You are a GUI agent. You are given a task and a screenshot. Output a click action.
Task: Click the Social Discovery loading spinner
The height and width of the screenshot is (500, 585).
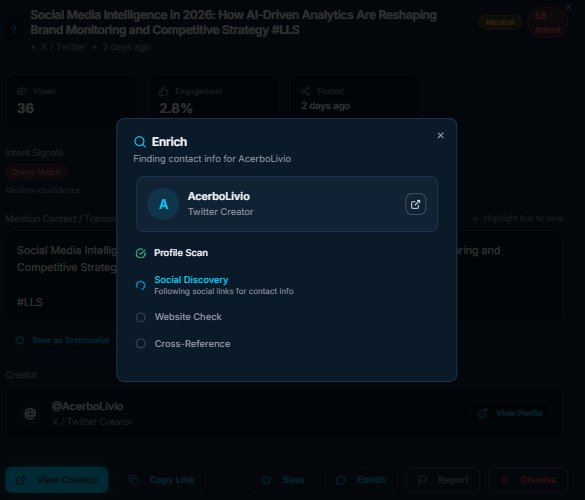coord(141,285)
